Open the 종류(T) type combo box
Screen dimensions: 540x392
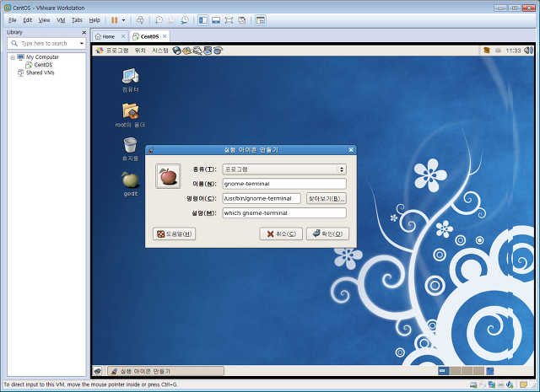click(284, 169)
